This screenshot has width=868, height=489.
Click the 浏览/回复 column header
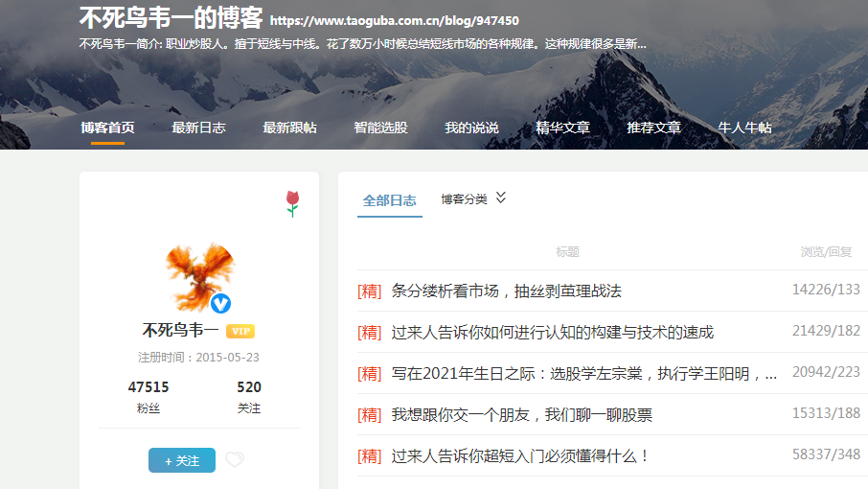coord(826,252)
